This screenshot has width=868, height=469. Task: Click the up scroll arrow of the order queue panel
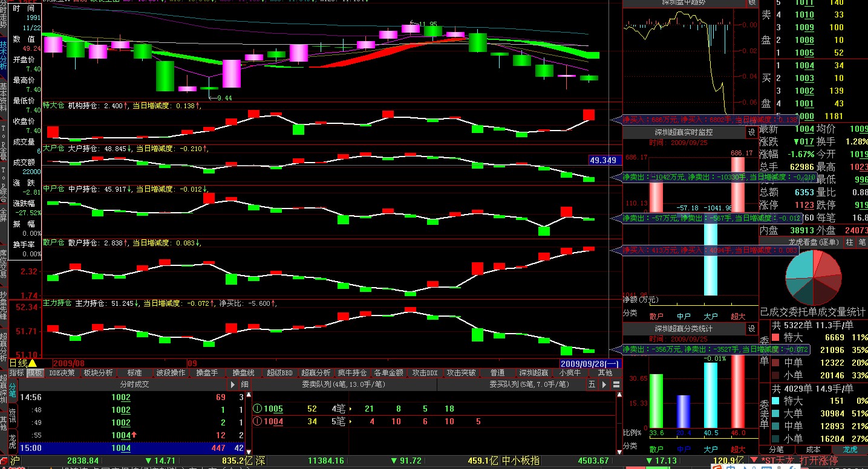pyautogui.click(x=618, y=394)
